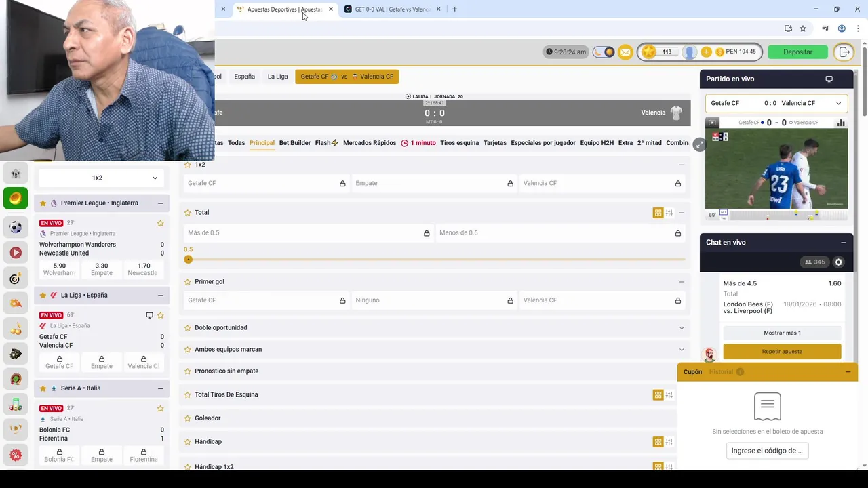Toggle dark/light theme switch
The height and width of the screenshot is (488, 868).
(x=604, y=52)
